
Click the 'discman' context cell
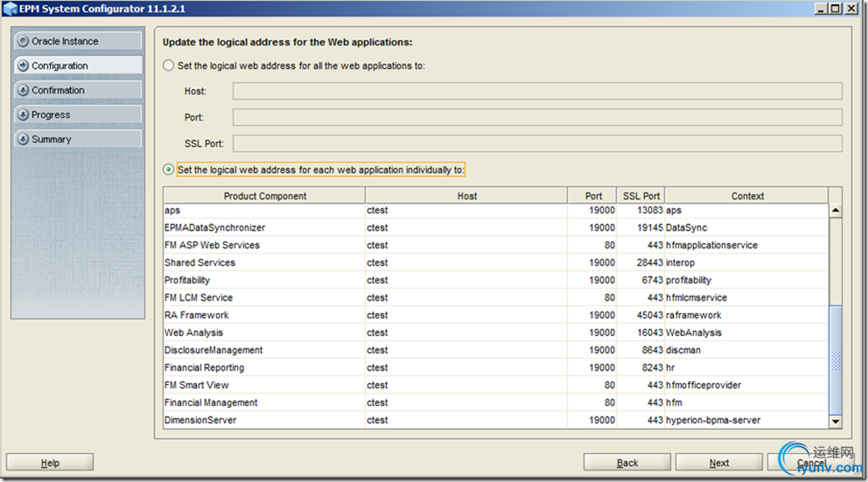[746, 350]
